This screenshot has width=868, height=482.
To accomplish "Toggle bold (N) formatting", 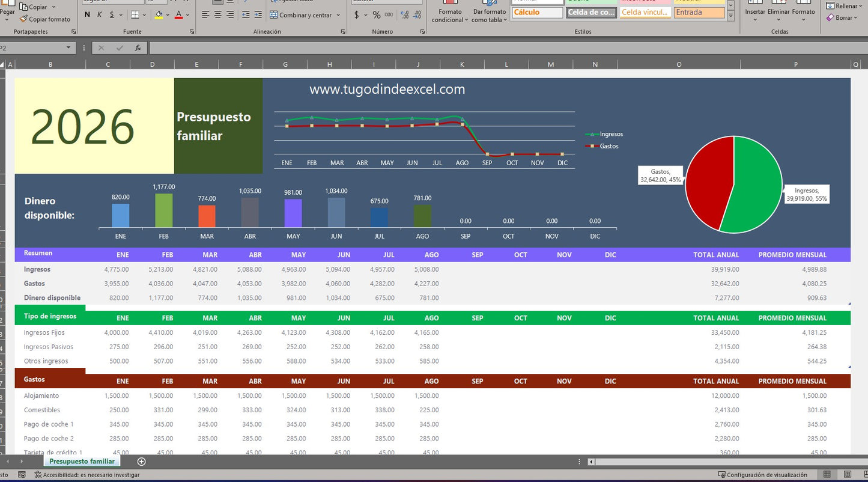I will click(x=87, y=14).
